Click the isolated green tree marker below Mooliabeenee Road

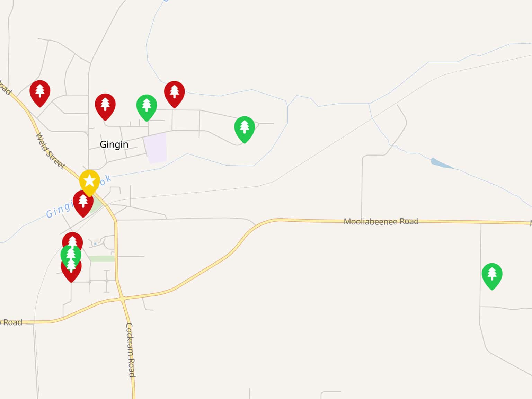pos(492,276)
